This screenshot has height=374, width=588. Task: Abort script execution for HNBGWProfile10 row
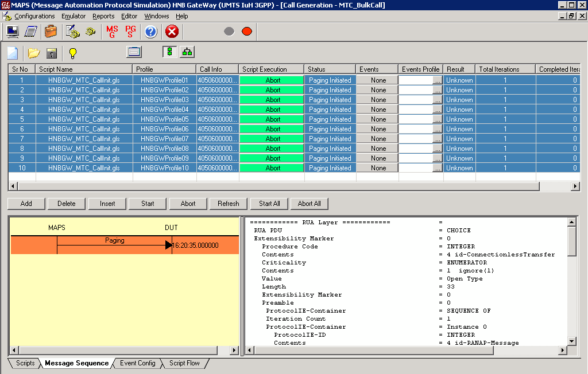272,168
